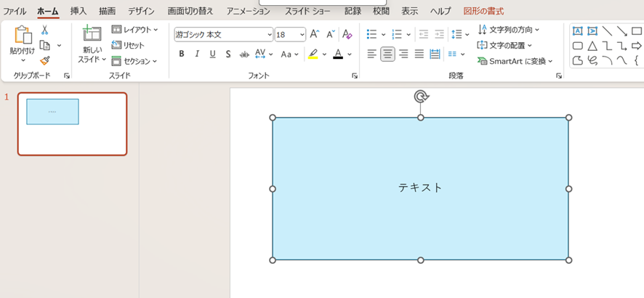Image resolution: width=644 pixels, height=298 pixels.
Task: Expand the font size combo box
Action: tap(302, 34)
